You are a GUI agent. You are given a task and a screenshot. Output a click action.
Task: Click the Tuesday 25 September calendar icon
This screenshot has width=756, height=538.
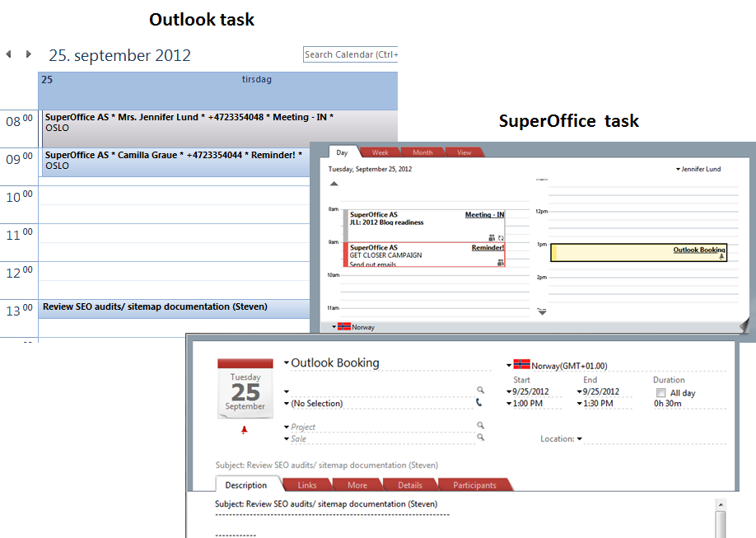click(x=245, y=388)
